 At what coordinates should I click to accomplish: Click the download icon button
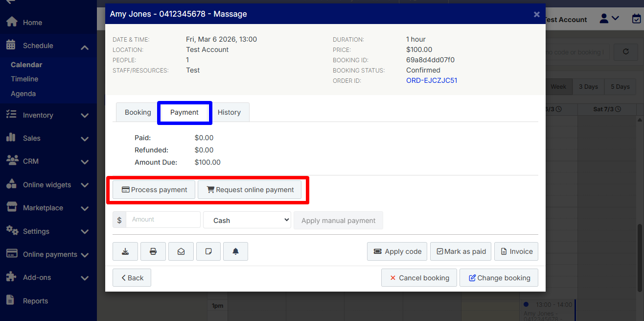pyautogui.click(x=125, y=251)
